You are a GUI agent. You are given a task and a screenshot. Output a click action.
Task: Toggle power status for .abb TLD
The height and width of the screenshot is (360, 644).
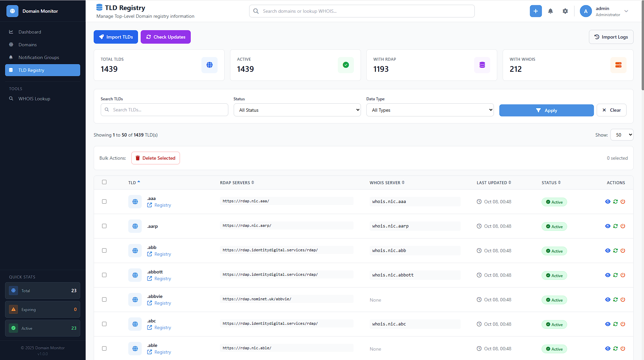pos(623,251)
